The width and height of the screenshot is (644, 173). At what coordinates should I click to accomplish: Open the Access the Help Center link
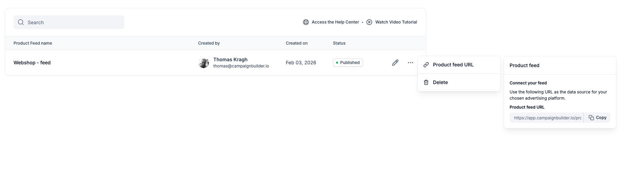click(335, 22)
